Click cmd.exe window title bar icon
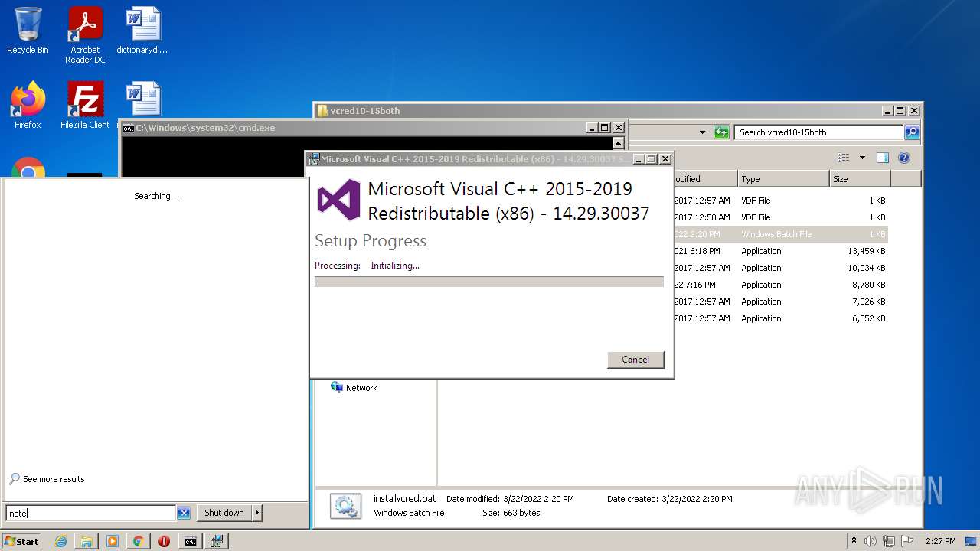The image size is (980, 551). pyautogui.click(x=129, y=128)
